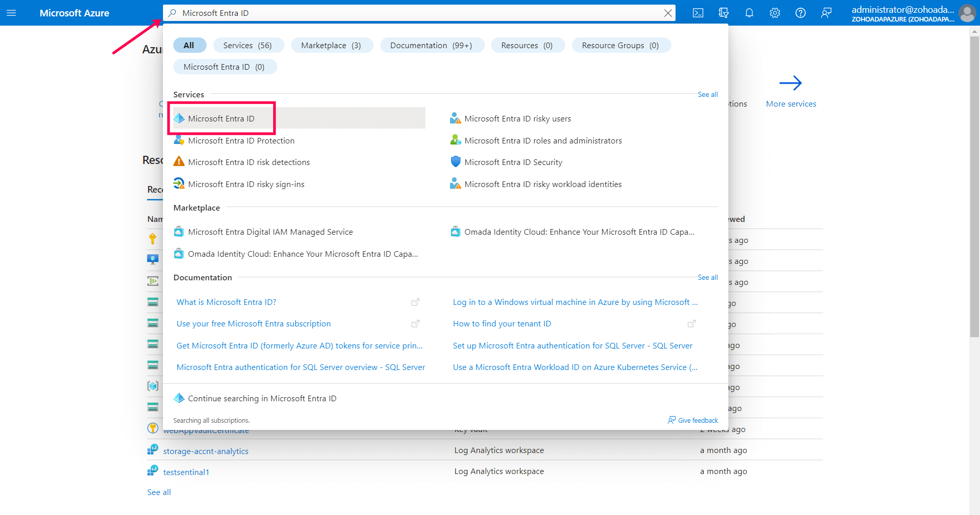Clear the search box with the X
This screenshot has height=515, width=980.
(x=668, y=13)
